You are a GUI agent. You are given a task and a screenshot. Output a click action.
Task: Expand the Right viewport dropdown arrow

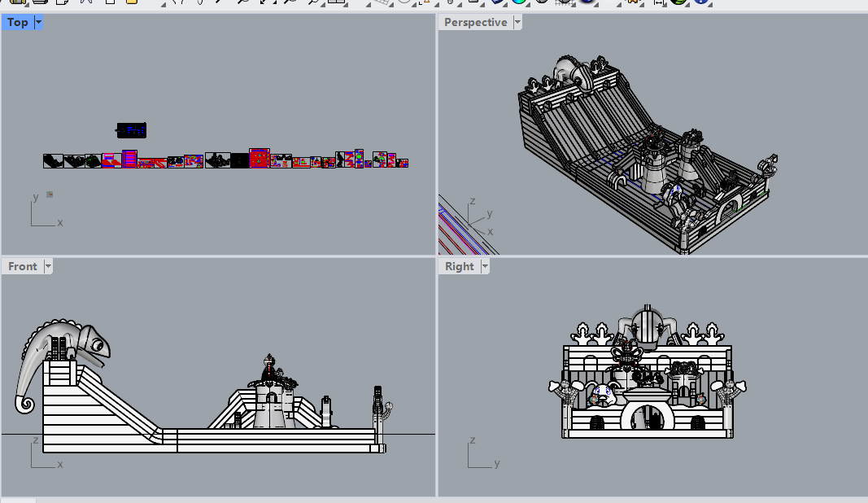486,266
